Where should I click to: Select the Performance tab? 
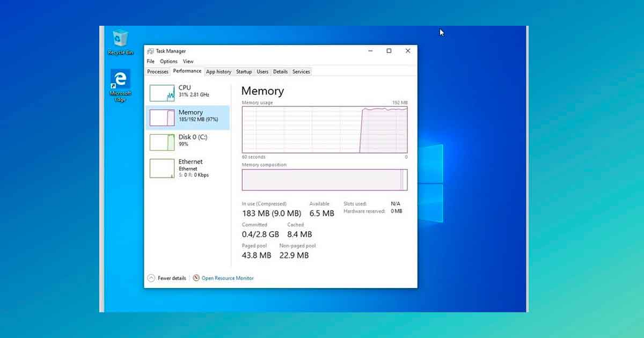pyautogui.click(x=187, y=71)
